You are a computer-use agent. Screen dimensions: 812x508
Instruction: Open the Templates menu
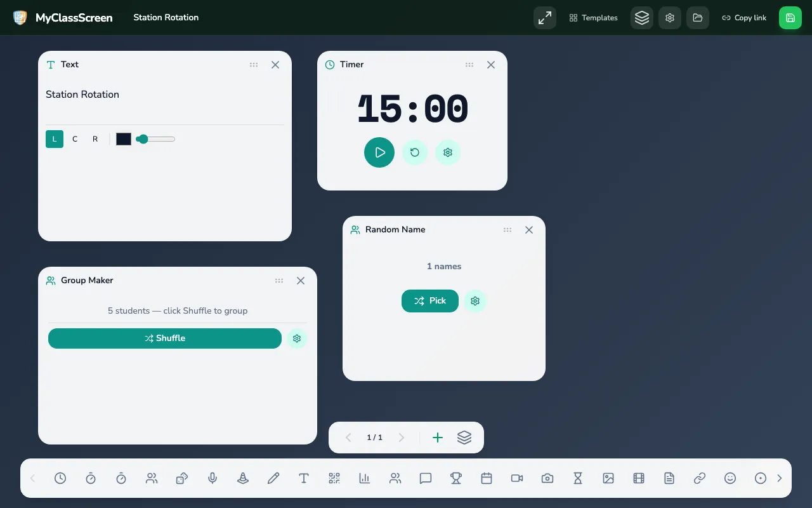[x=593, y=18]
